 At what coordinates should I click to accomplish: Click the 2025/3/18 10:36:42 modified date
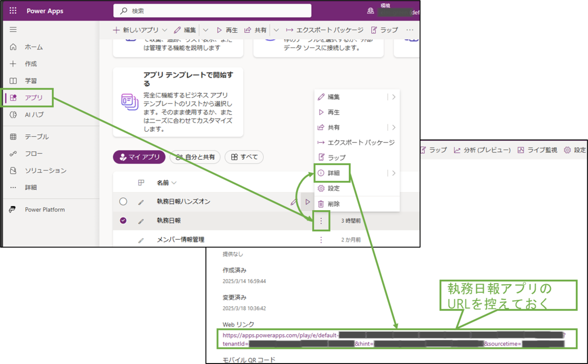pos(244,309)
